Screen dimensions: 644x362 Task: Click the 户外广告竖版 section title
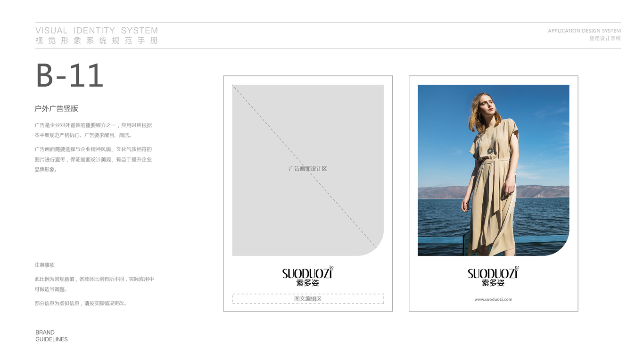click(x=56, y=108)
